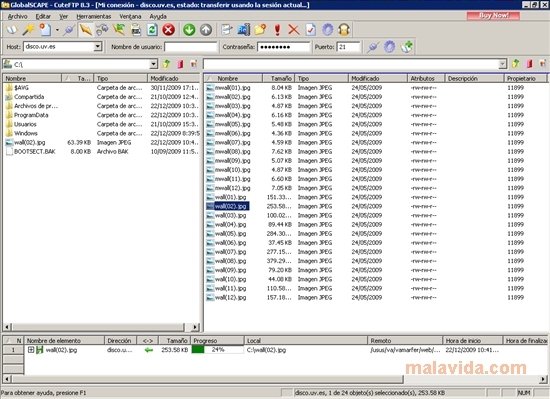The image size is (550, 399).
Task: Open the Ventana menu
Action: pyautogui.click(x=130, y=16)
